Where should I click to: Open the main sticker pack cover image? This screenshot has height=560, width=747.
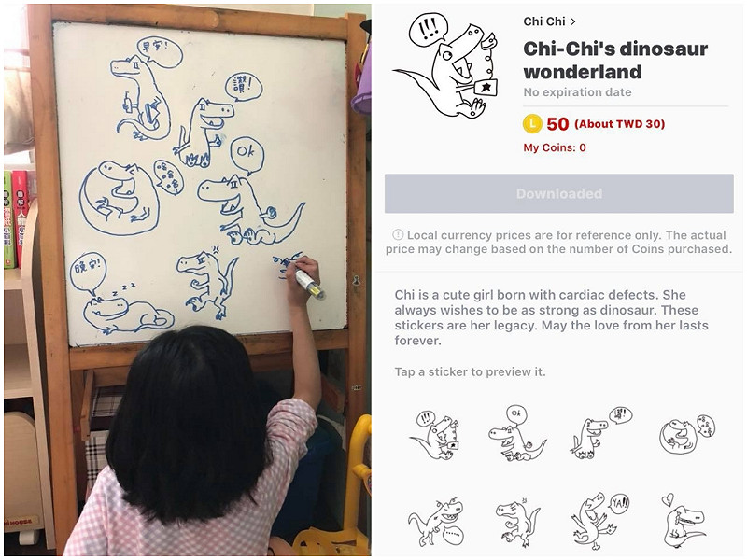pos(446,65)
